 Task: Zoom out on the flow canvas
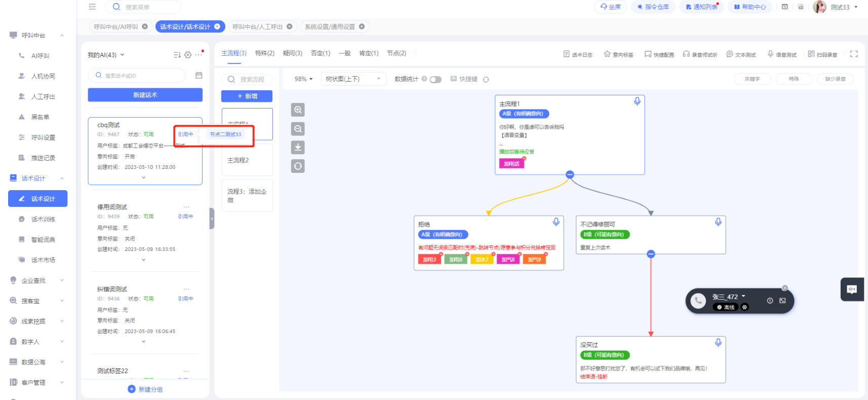pos(298,129)
